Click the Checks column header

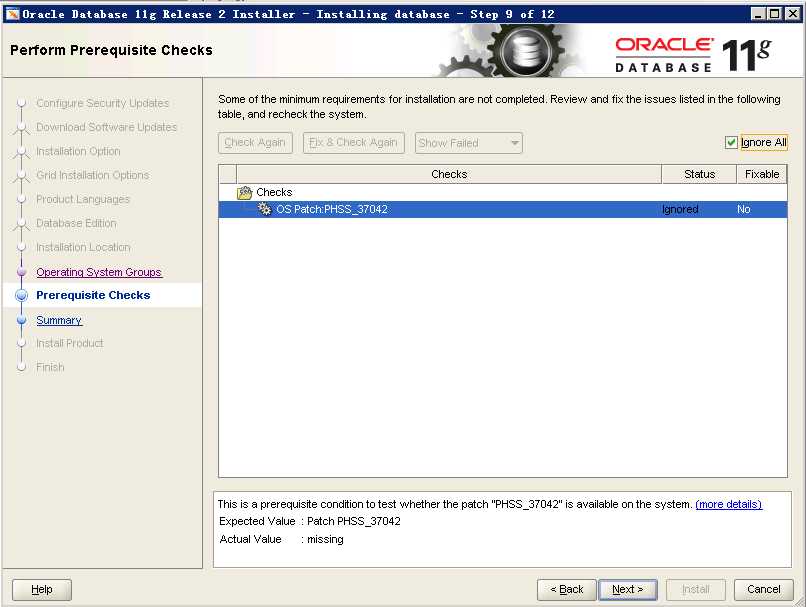pos(449,174)
